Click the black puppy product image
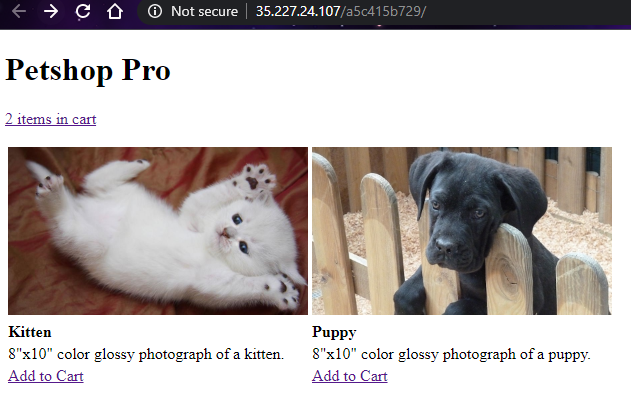631x412 pixels. (x=462, y=231)
